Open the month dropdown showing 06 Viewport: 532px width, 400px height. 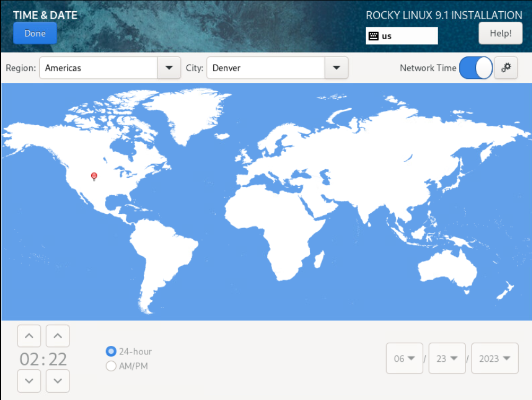click(404, 359)
